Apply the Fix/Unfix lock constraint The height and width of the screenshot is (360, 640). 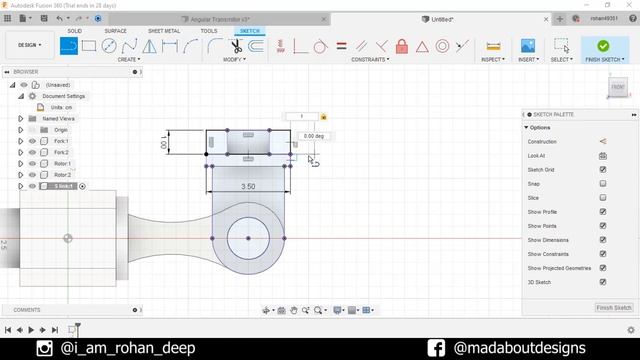pyautogui.click(x=402, y=46)
